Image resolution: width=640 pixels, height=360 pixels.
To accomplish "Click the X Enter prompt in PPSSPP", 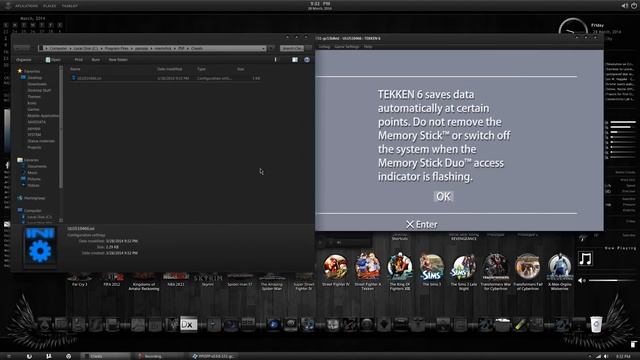I will 422,224.
